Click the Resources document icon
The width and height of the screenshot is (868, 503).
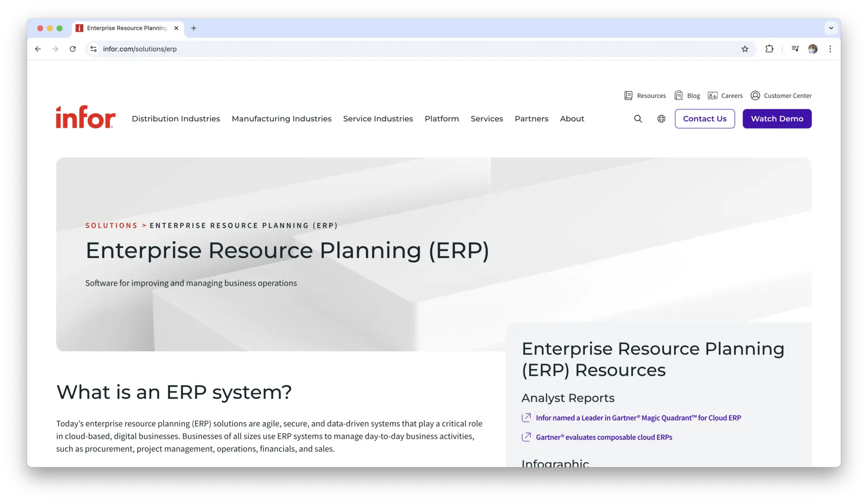(628, 95)
